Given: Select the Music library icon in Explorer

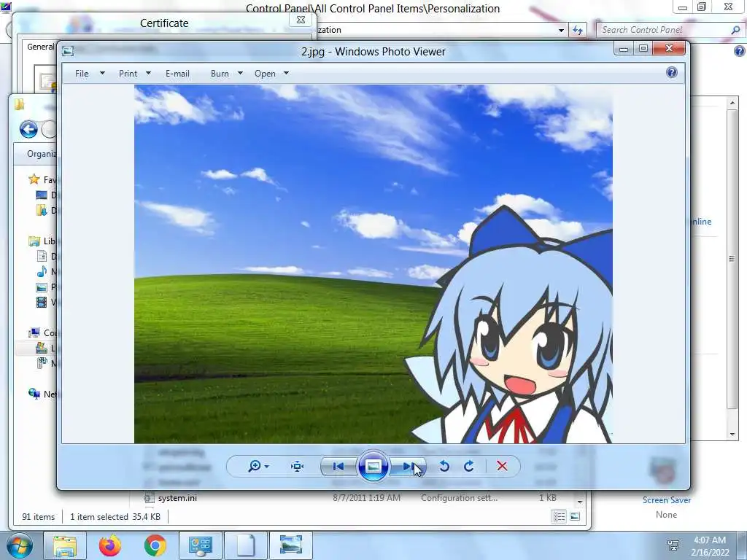Looking at the screenshot, I should (42, 271).
